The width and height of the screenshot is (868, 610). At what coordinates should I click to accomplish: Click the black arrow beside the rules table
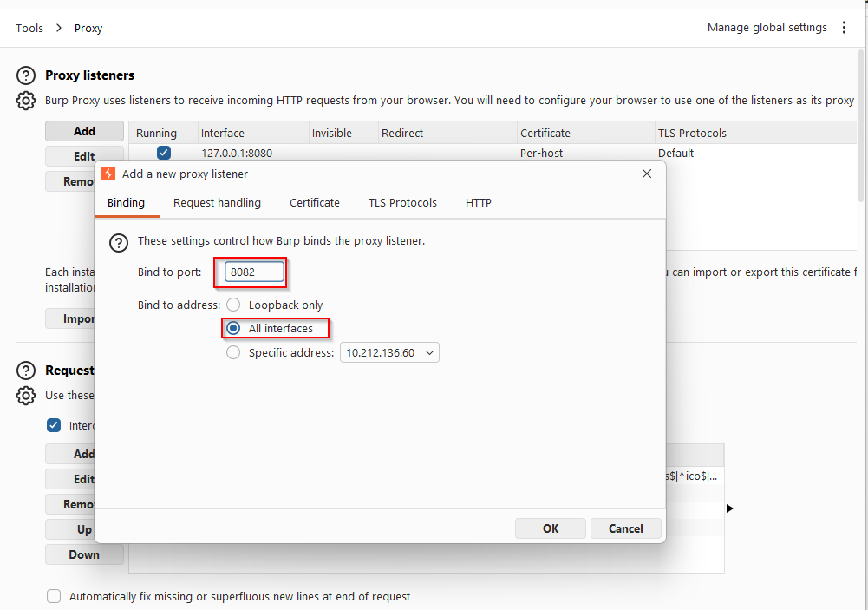pos(729,508)
